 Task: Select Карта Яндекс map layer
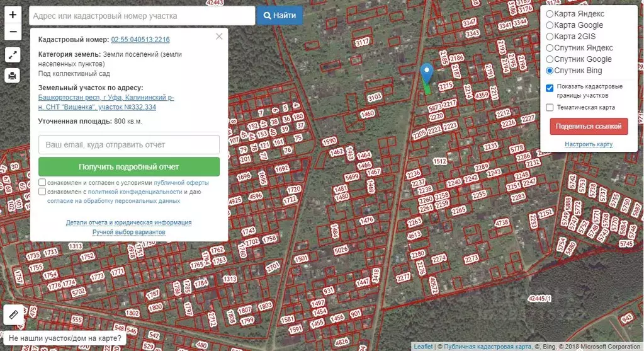click(x=550, y=14)
